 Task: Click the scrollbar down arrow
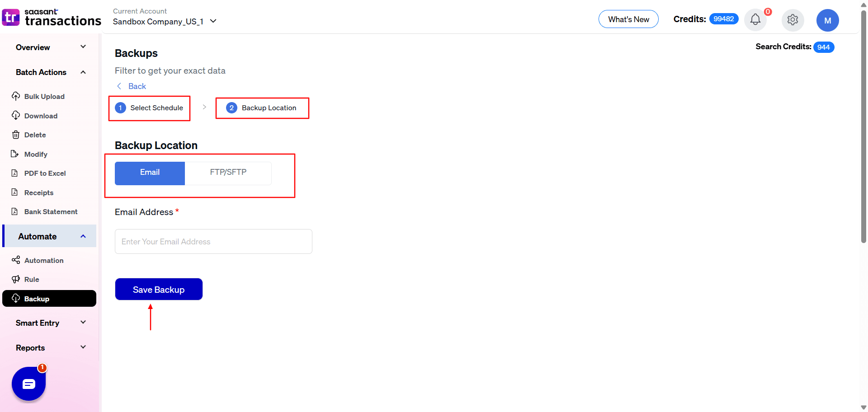pos(863,407)
